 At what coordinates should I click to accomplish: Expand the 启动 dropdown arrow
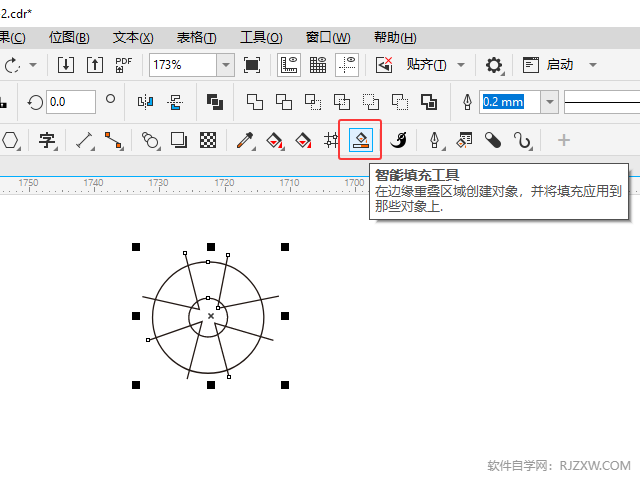tap(593, 65)
